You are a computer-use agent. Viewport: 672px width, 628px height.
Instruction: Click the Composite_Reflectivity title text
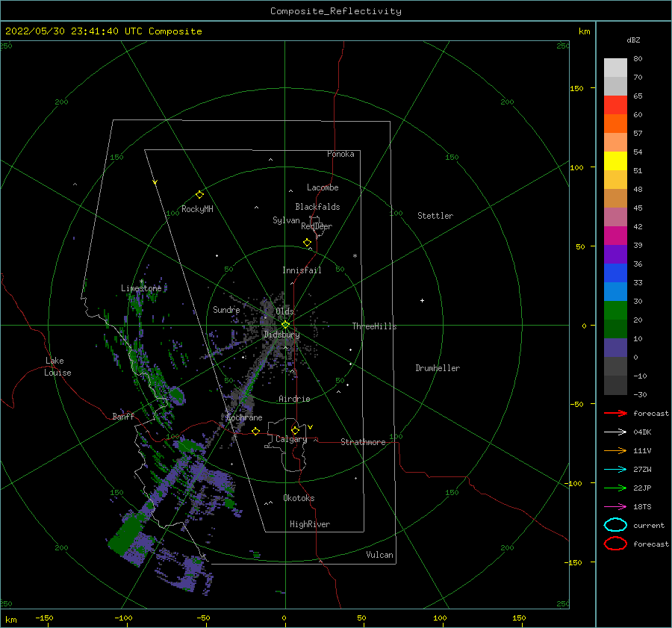(336, 11)
